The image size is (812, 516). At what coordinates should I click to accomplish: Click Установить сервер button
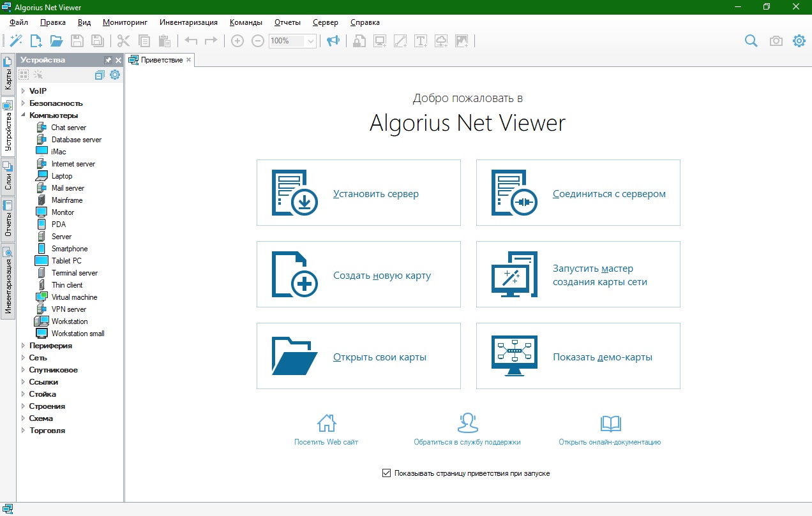359,193
